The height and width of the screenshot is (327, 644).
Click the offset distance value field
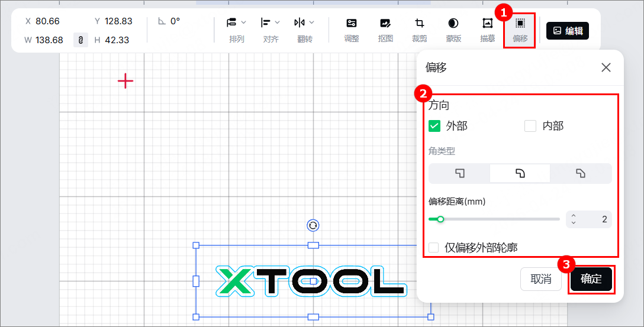(x=588, y=219)
